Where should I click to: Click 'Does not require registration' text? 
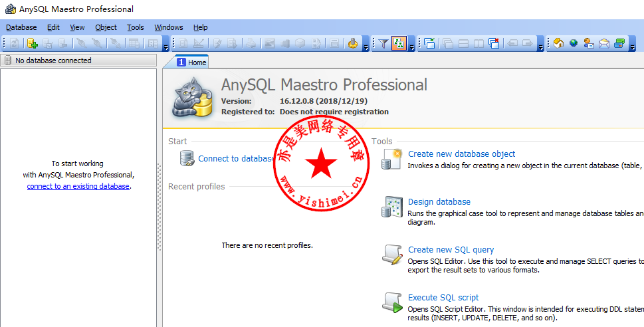[x=334, y=112]
